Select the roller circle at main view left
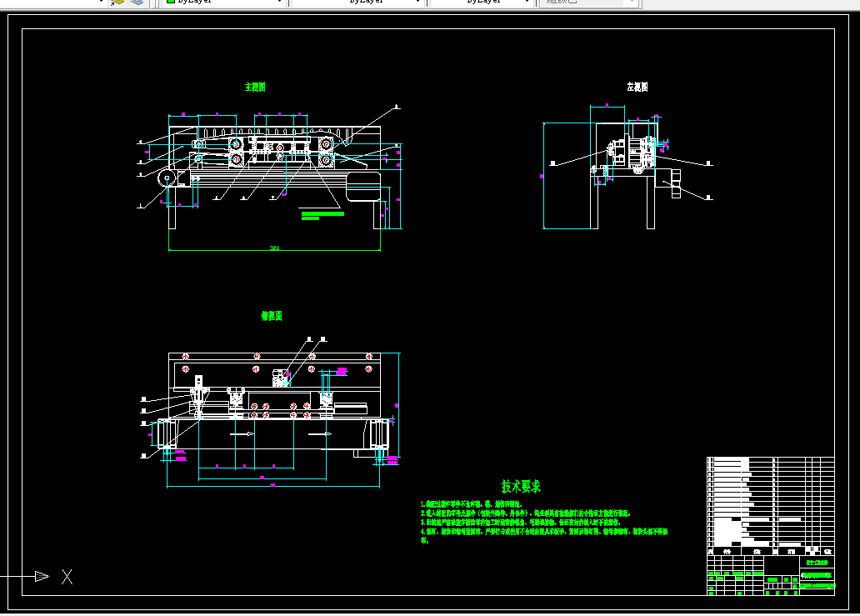Image resolution: width=860 pixels, height=616 pixels. pyautogui.click(x=167, y=178)
